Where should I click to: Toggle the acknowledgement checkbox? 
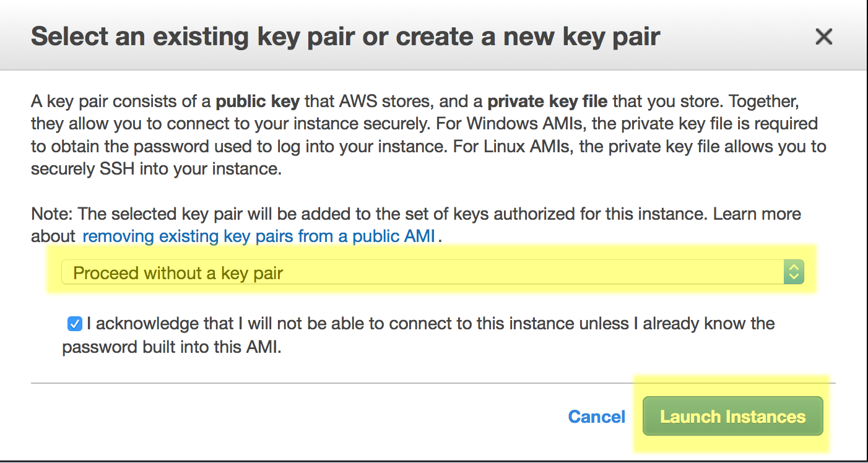point(74,323)
